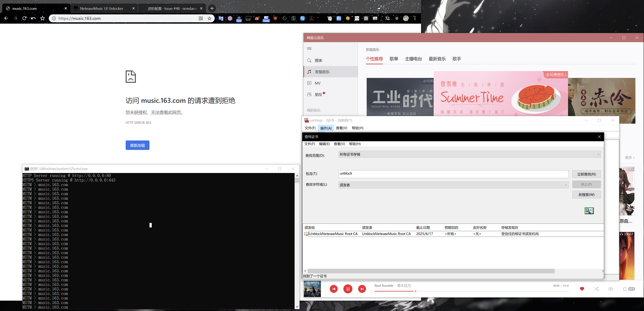Select the search (搜索) item in Netease sidebar
The width and height of the screenshot is (644, 311).
[x=318, y=60]
